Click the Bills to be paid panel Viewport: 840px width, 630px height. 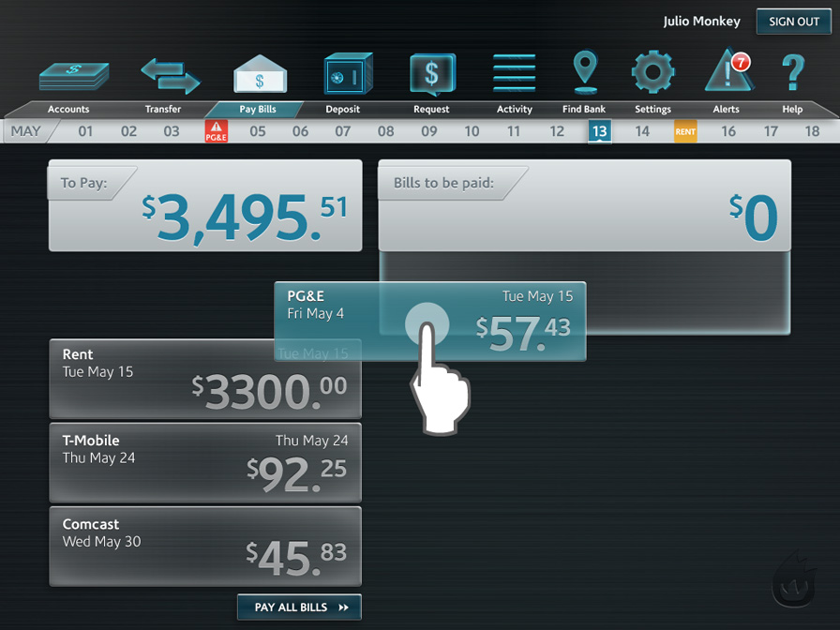584,205
